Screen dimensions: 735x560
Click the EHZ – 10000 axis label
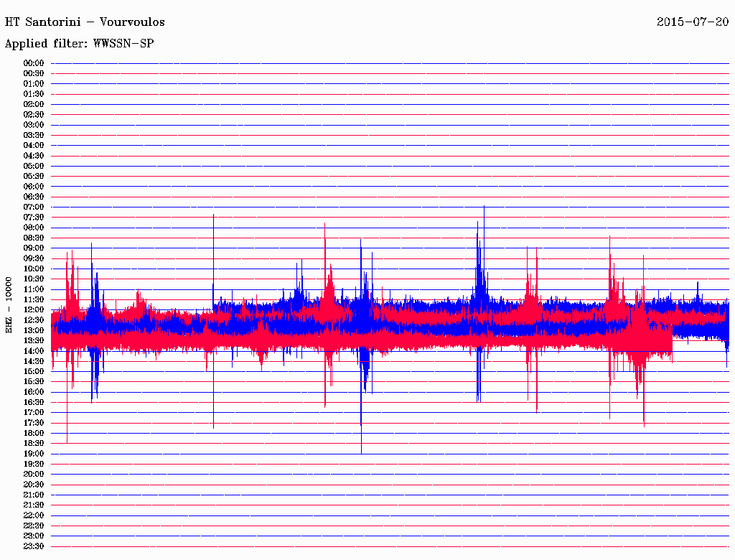tap(9, 304)
